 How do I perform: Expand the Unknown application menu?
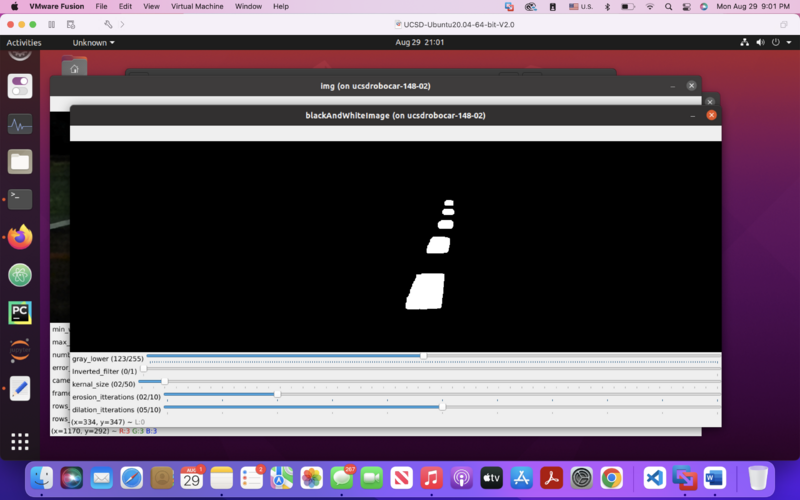pyautogui.click(x=93, y=42)
